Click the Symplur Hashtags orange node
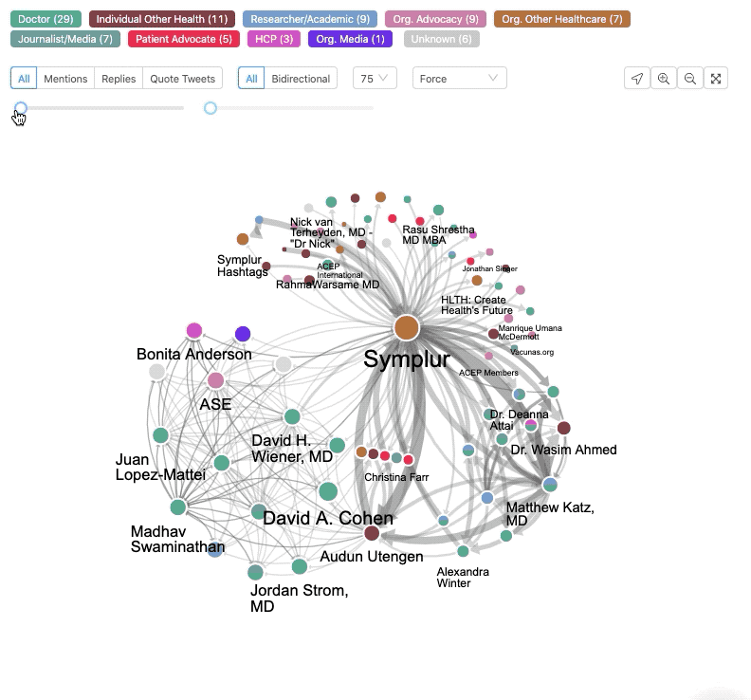Viewport: 751px width, 700px height. [x=243, y=239]
